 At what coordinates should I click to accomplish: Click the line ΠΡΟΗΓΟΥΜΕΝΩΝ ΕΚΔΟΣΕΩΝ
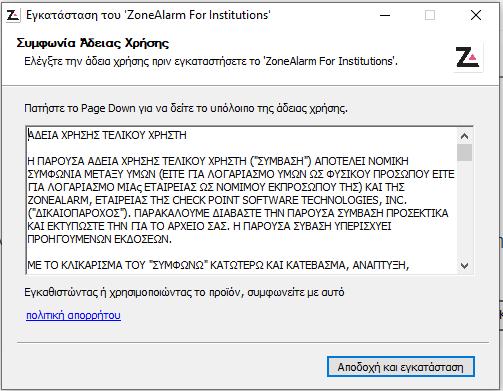pyautogui.click(x=99, y=239)
